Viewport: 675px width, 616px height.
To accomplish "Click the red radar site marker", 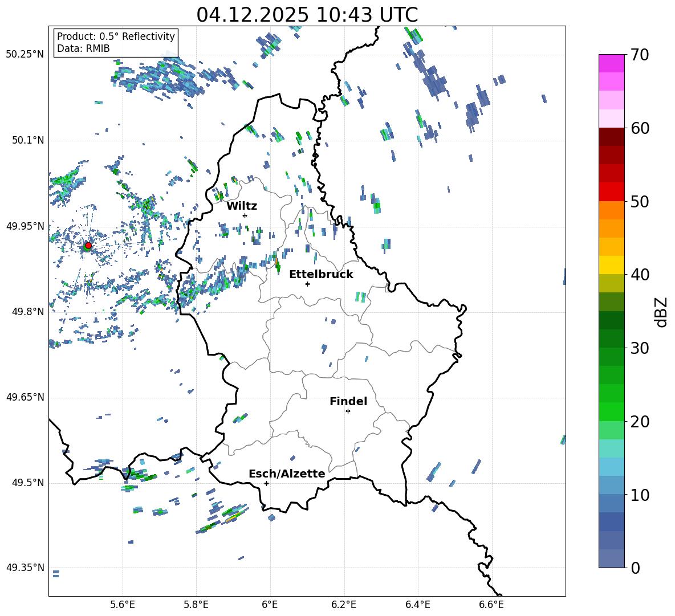I will coord(88,246).
